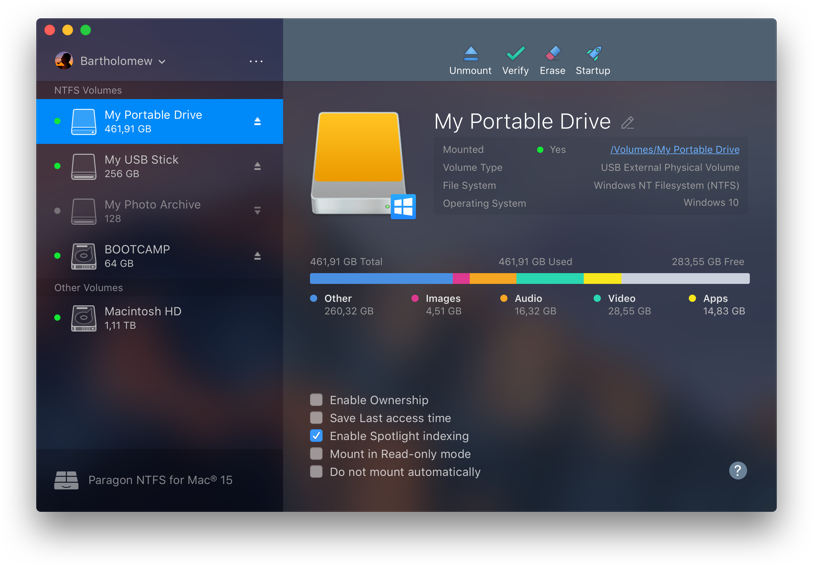Click the Unmount toolbar icon
This screenshot has height=566, width=813.
click(x=470, y=53)
